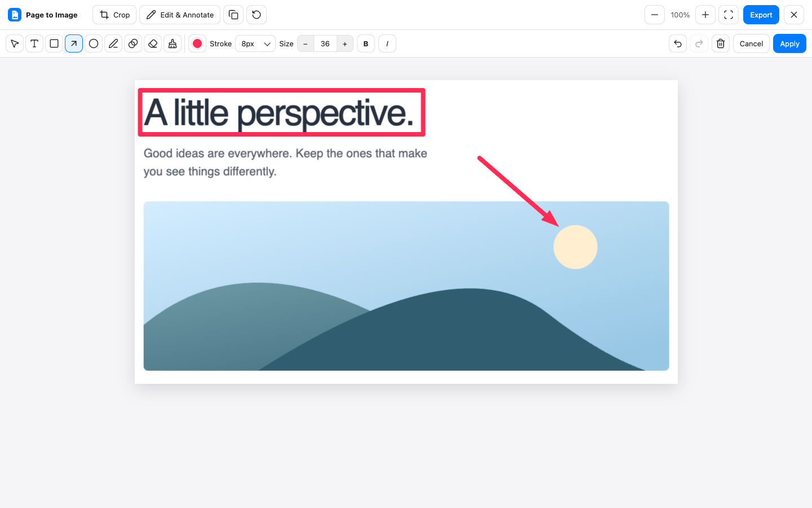The width and height of the screenshot is (812, 508).
Task: Toggle bold text formatting
Action: (x=366, y=43)
